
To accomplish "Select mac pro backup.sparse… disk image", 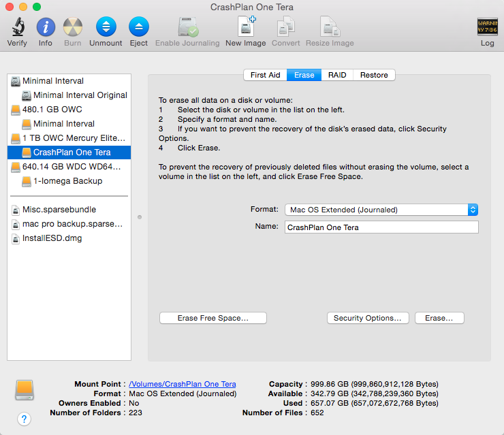I will coord(69,224).
